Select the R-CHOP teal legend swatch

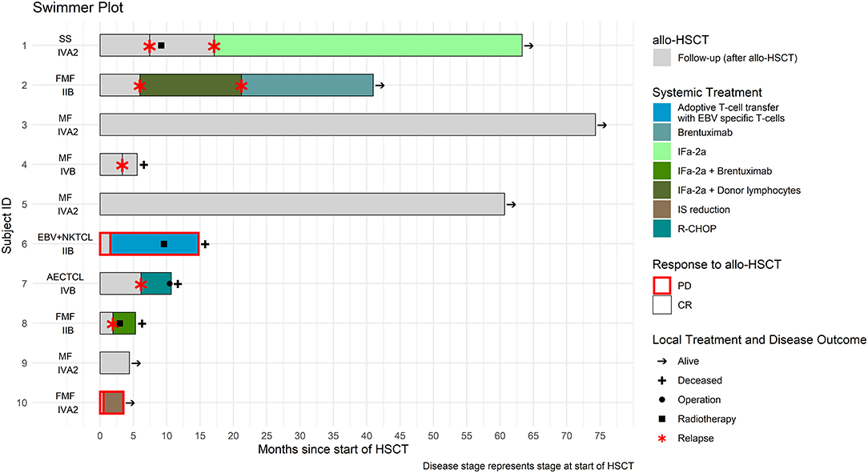tap(661, 229)
